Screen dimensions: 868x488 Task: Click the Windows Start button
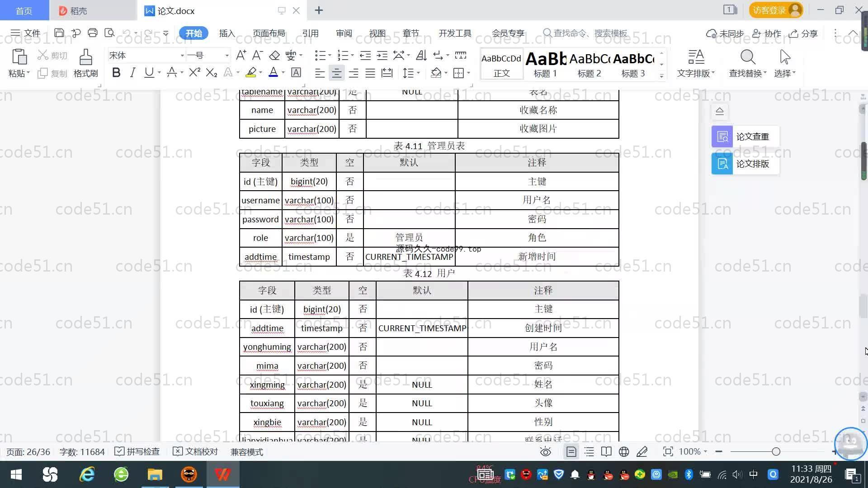tap(16, 474)
